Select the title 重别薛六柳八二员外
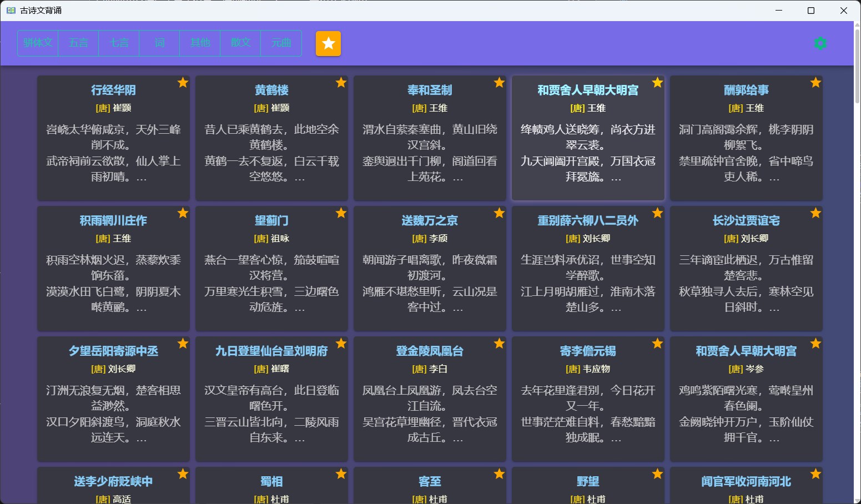This screenshot has height=504, width=861. (588, 221)
